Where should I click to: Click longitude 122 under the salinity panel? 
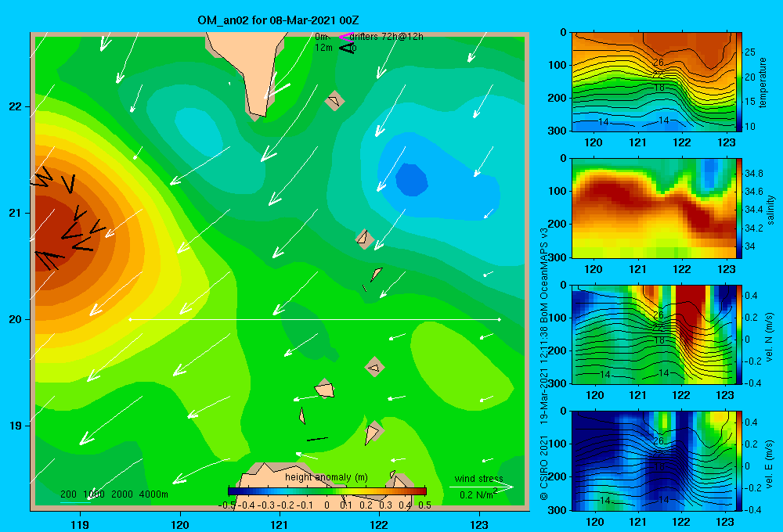[682, 269]
